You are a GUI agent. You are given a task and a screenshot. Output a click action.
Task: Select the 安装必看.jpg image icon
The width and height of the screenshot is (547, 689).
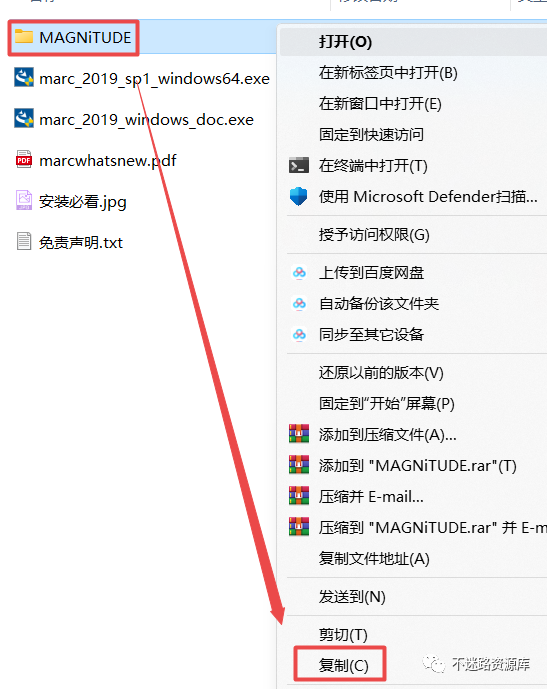(x=24, y=200)
